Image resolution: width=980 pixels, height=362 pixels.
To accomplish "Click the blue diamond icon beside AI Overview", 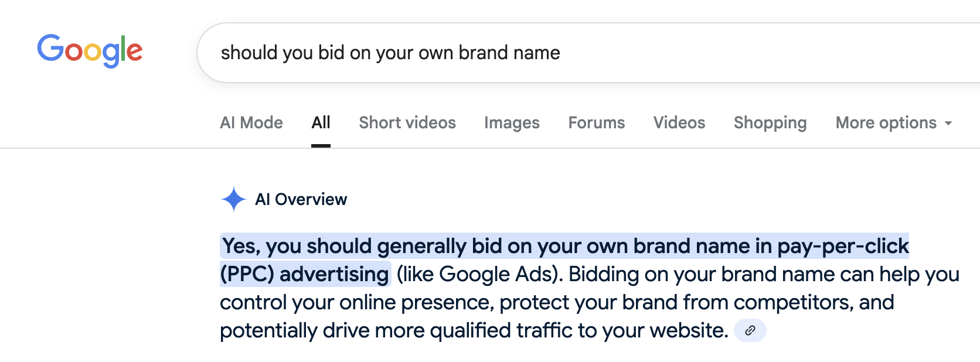I will click(234, 199).
